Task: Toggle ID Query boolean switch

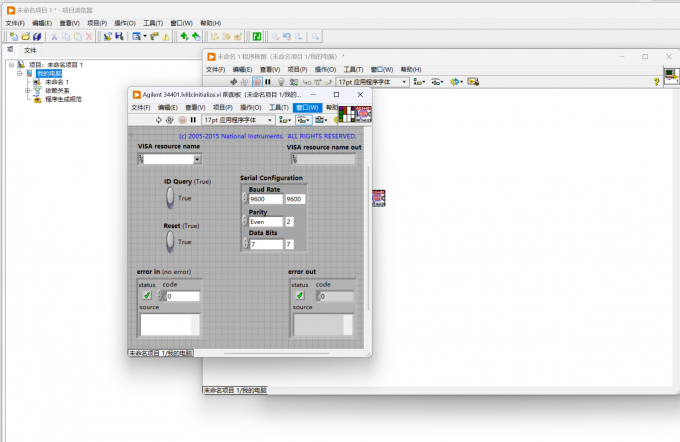Action: (x=170, y=198)
